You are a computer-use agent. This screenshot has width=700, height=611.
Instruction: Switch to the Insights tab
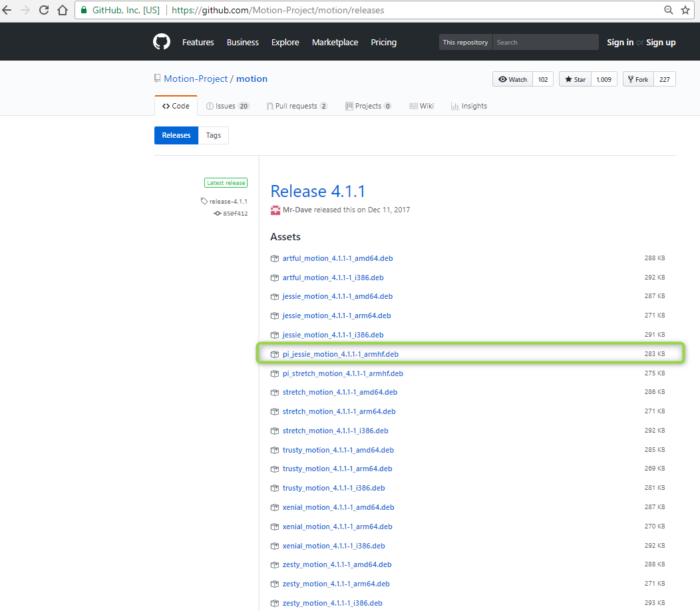pyautogui.click(x=468, y=106)
